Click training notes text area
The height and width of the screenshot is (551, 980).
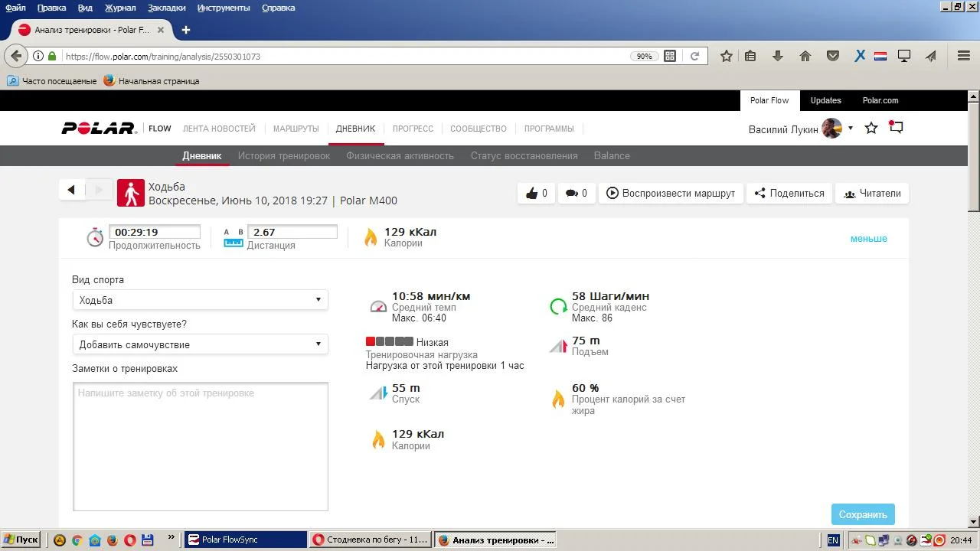click(201, 447)
